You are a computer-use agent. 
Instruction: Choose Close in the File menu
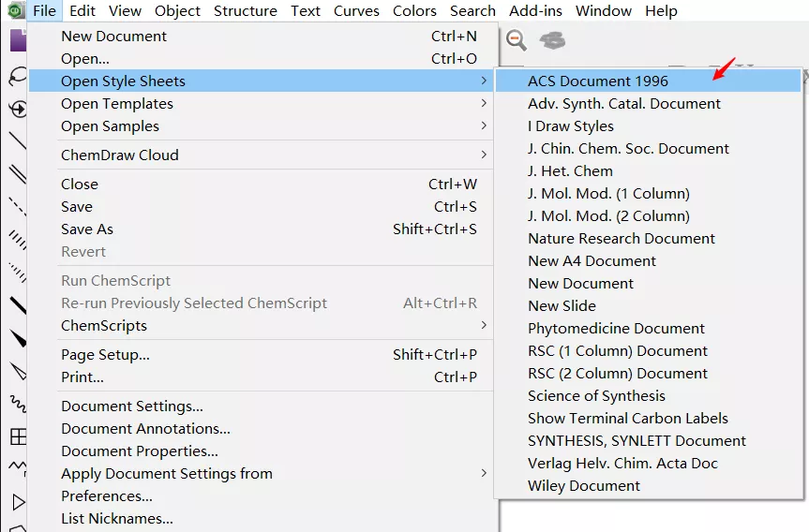[262, 184]
